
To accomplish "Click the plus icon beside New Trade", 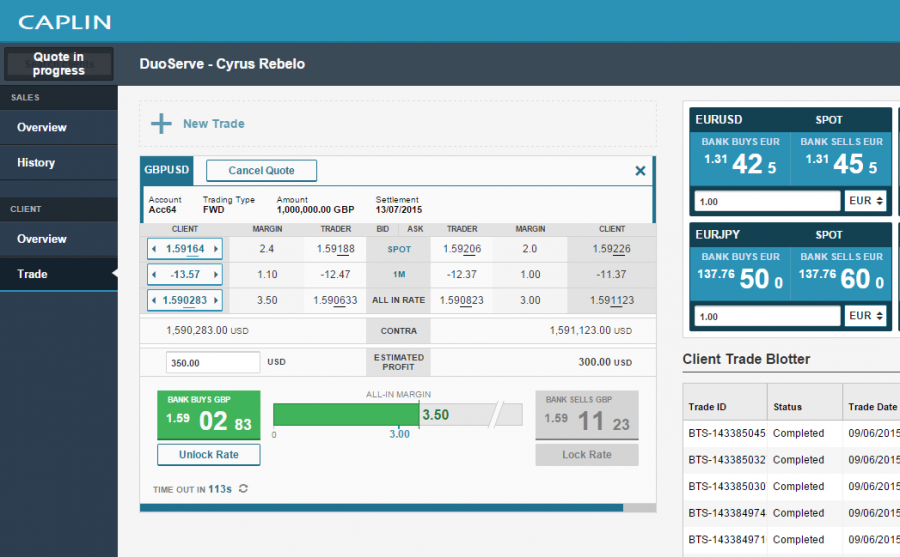I will coord(161,123).
